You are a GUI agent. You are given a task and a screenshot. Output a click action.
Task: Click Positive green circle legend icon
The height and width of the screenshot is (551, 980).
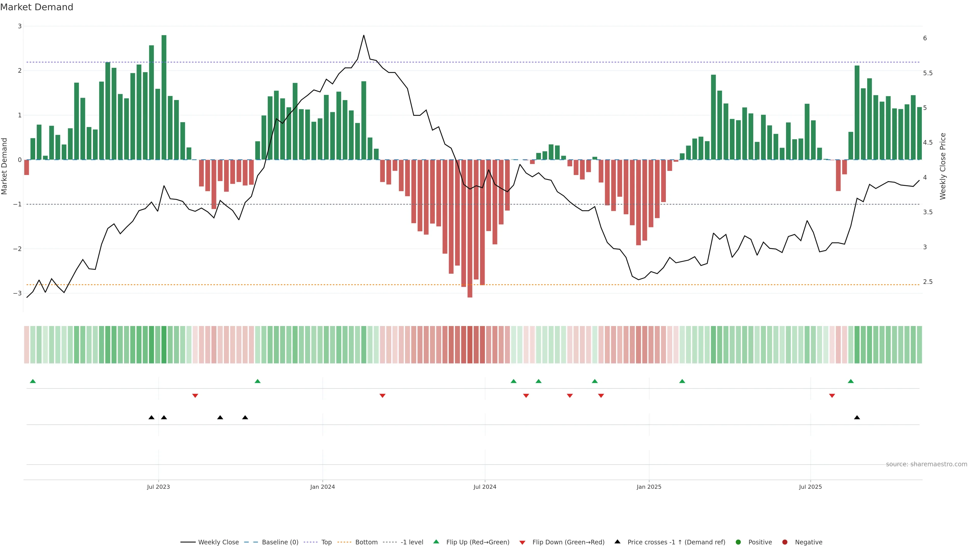coord(738,542)
